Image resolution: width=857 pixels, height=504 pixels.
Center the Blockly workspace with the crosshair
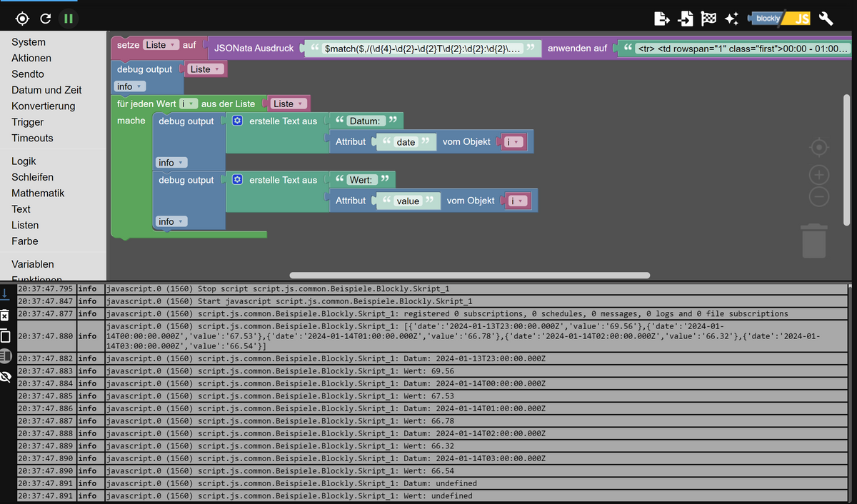(819, 147)
